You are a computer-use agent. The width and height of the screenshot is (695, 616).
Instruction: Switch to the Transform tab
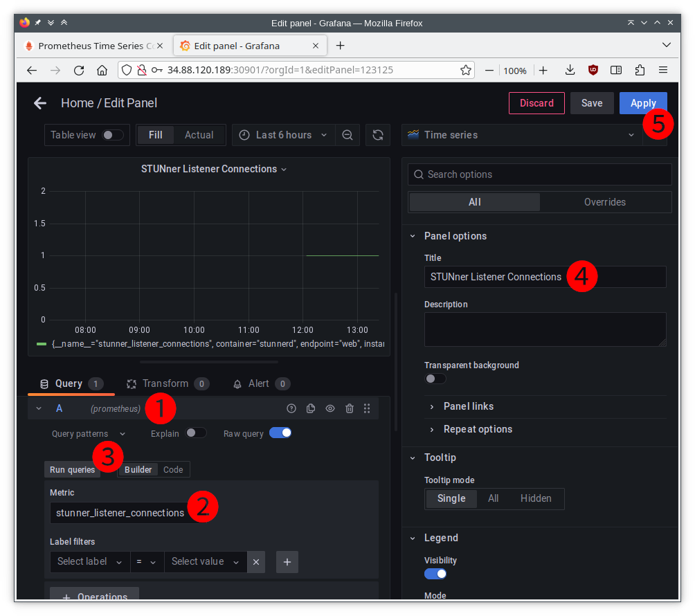tap(168, 383)
